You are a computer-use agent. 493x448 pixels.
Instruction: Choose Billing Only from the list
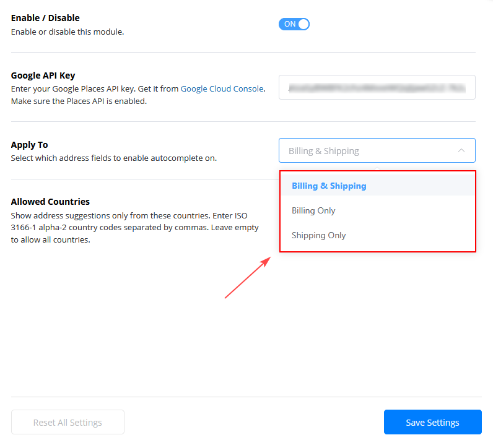tap(313, 210)
